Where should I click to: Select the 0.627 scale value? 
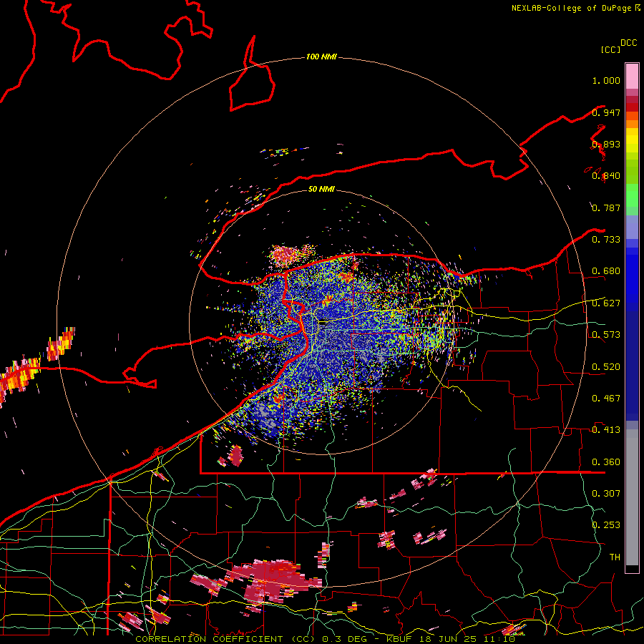click(x=606, y=303)
